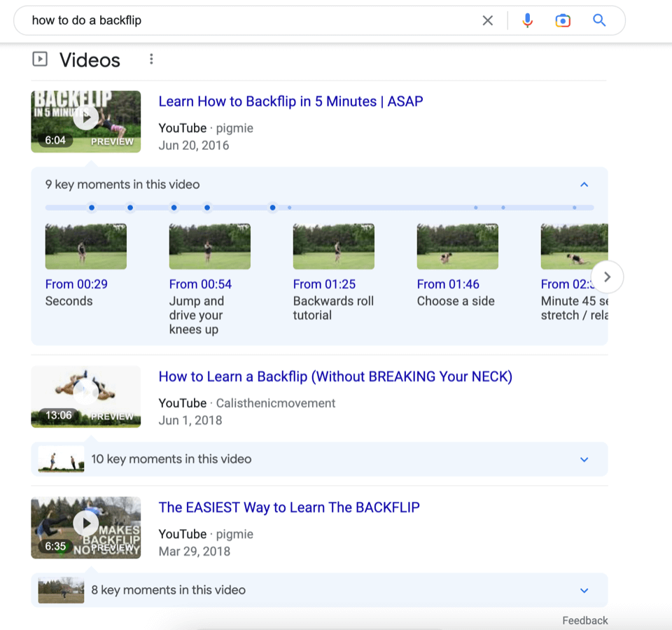This screenshot has width=672, height=630.
Task: Open the three-dot menu beside Videos heading
Action: click(x=151, y=59)
